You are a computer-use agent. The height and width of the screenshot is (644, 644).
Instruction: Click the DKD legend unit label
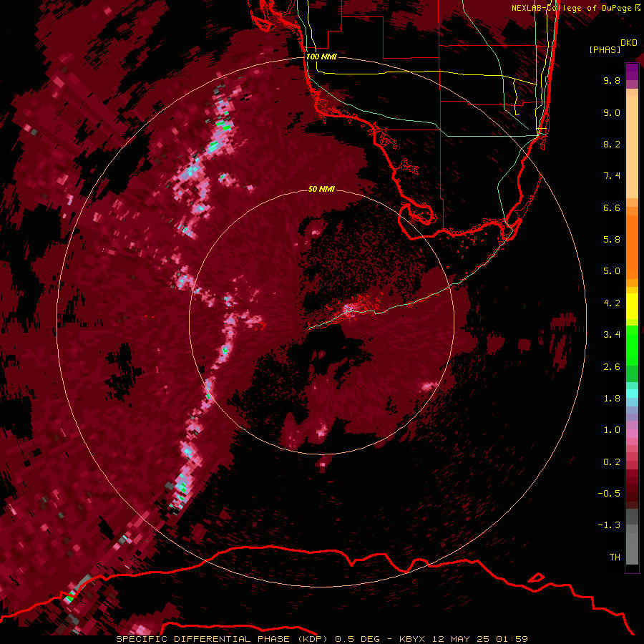pyautogui.click(x=629, y=43)
